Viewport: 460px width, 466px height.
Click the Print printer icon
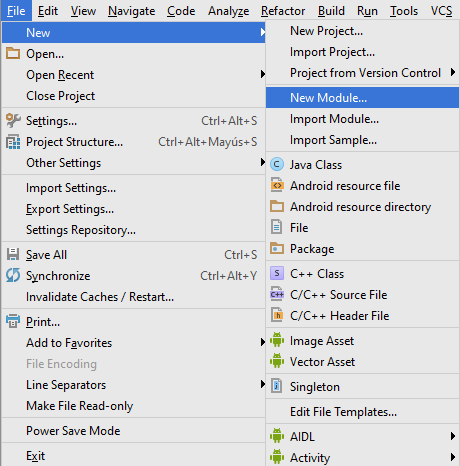tap(13, 321)
